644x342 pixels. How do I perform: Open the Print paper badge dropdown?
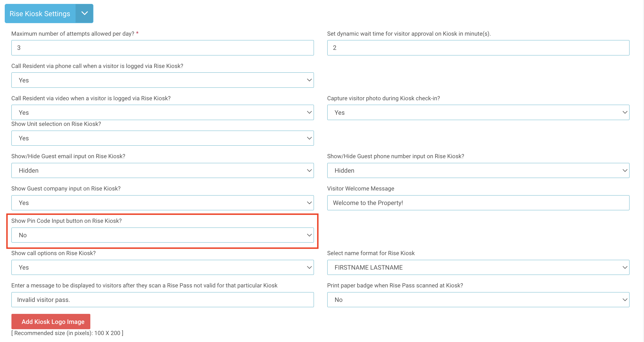point(478,300)
